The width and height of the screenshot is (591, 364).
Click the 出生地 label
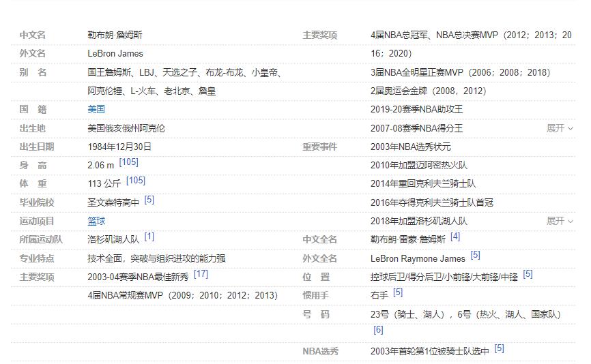(x=32, y=128)
